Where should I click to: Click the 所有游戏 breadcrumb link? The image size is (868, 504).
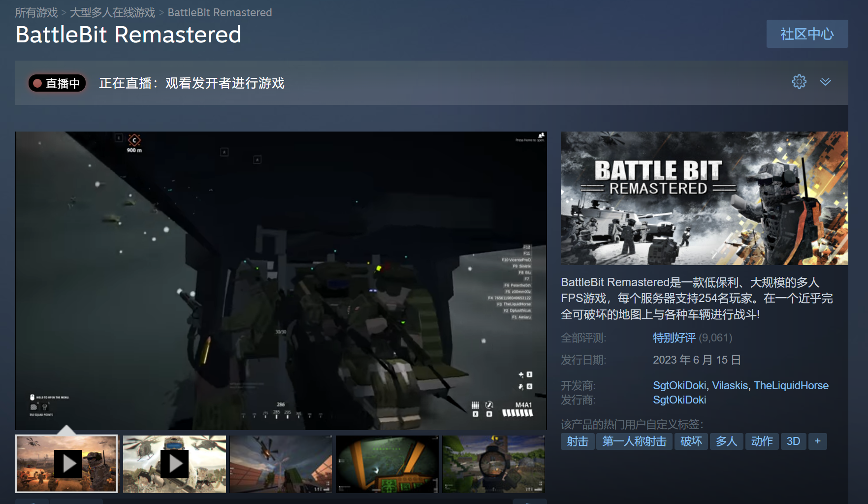36,12
